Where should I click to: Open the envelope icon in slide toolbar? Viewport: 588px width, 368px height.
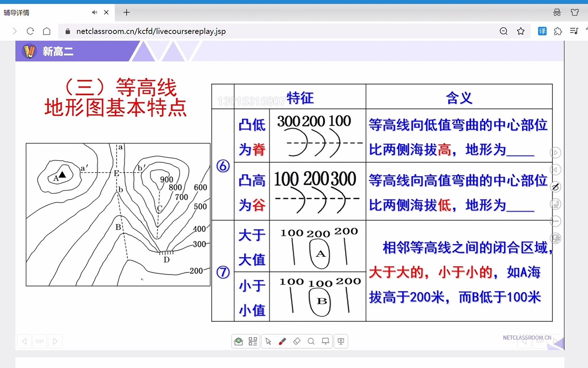click(x=239, y=341)
